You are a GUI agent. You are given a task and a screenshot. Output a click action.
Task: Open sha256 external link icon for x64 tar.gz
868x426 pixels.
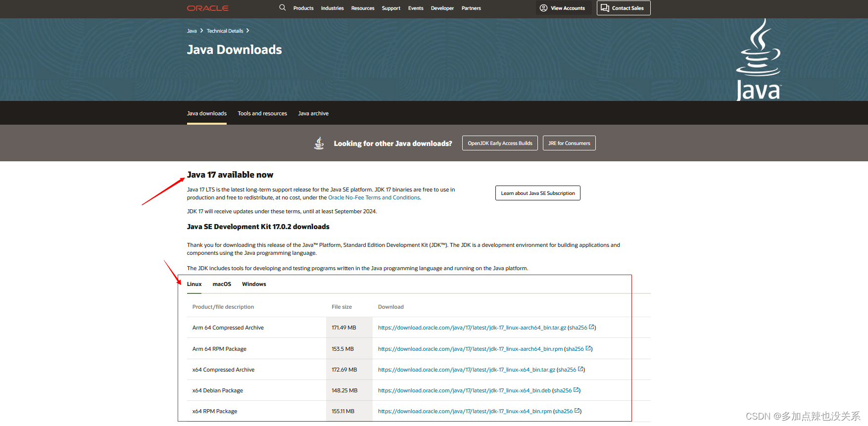580,369
